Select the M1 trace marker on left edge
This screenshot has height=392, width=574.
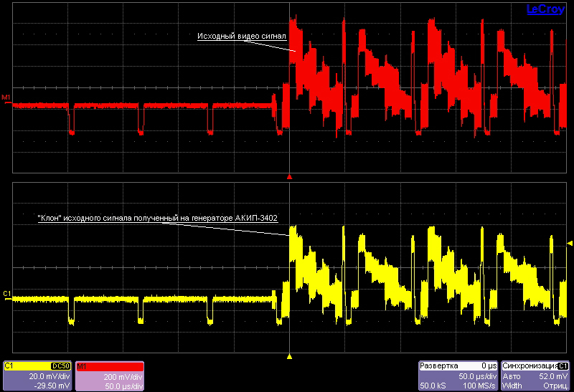(6, 97)
